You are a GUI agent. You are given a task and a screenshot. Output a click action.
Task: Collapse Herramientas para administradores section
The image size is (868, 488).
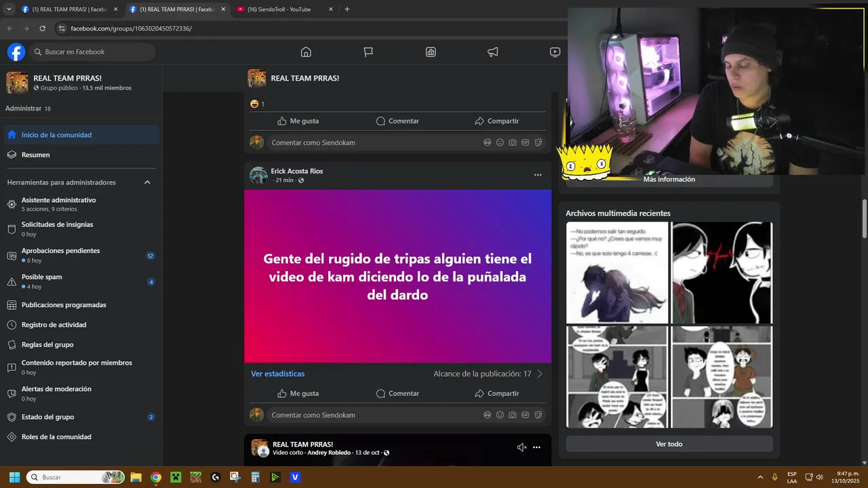147,182
